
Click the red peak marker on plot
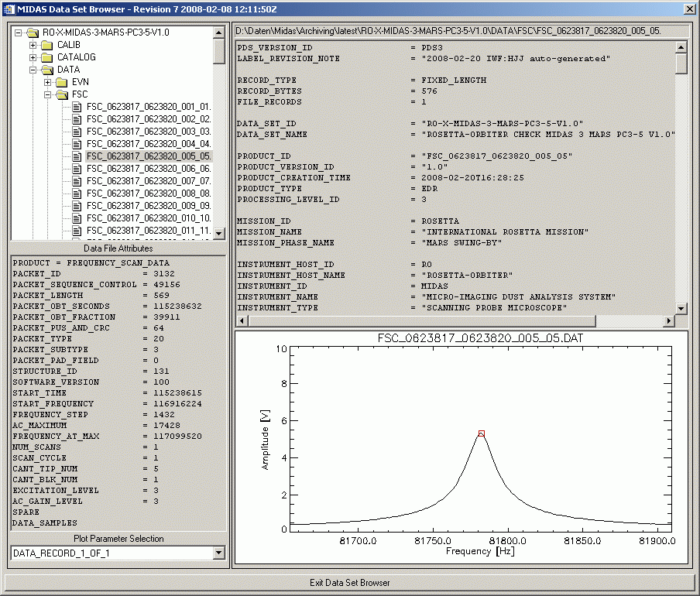481,433
